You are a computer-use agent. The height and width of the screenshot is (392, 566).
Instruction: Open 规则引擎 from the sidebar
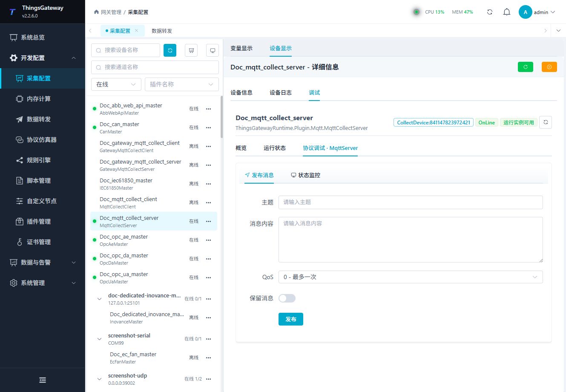pyautogui.click(x=43, y=160)
